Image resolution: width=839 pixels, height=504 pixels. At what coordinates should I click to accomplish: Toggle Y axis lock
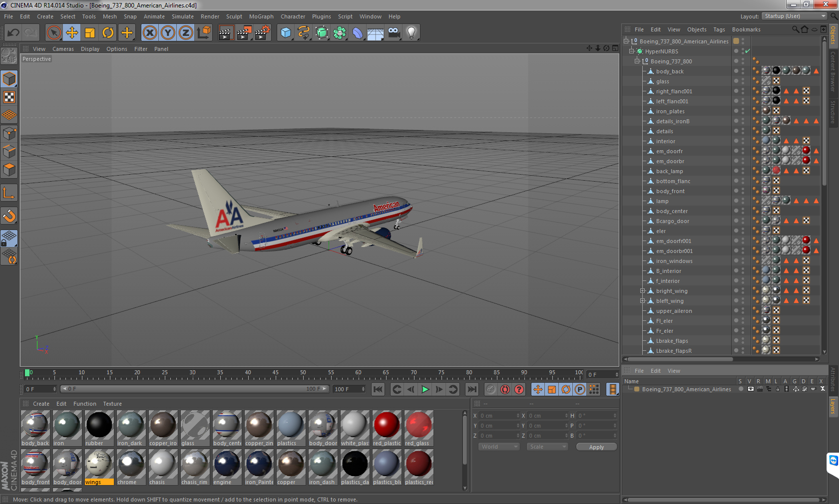pos(168,33)
